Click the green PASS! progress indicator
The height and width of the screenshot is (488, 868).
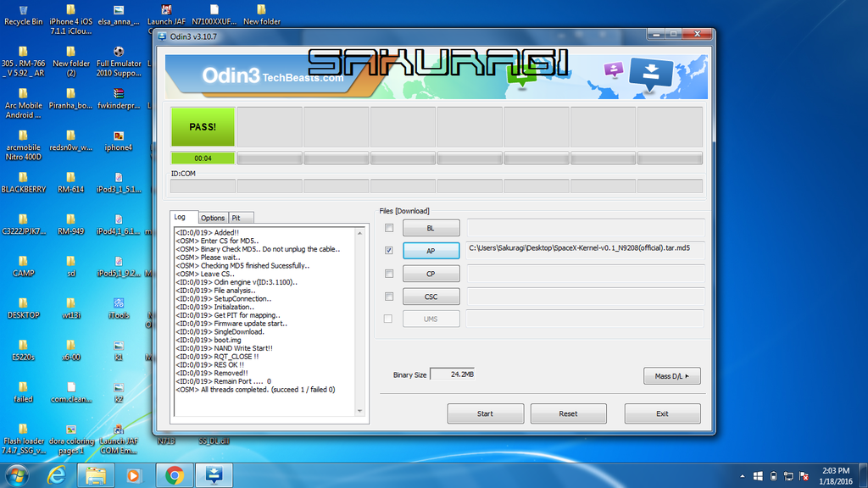coord(203,126)
